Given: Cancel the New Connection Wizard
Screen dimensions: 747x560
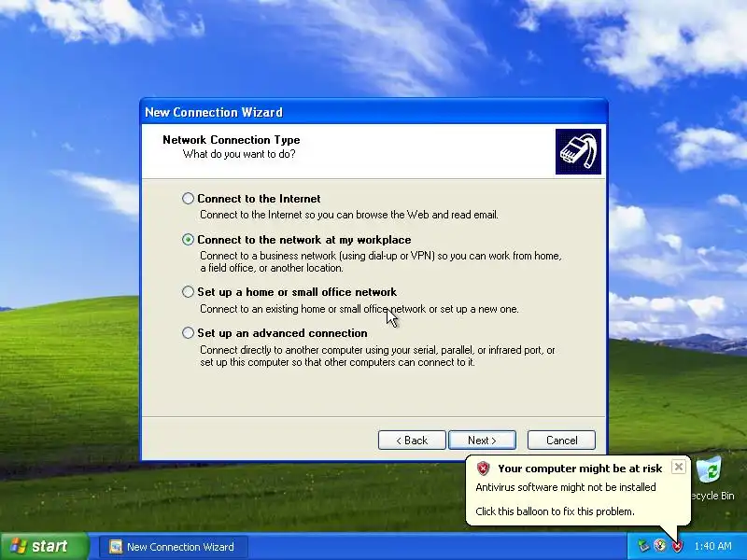Looking at the screenshot, I should tap(561, 440).
